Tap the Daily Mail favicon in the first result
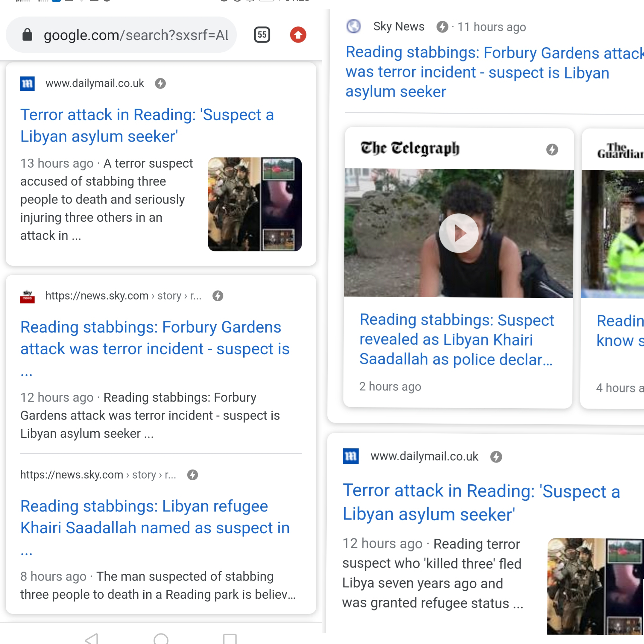The image size is (644, 644). coord(27,83)
